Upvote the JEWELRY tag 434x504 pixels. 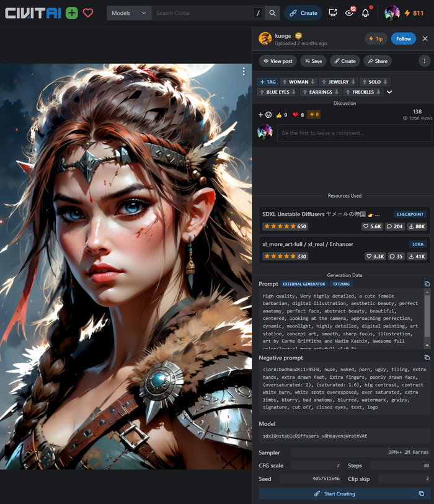point(324,82)
